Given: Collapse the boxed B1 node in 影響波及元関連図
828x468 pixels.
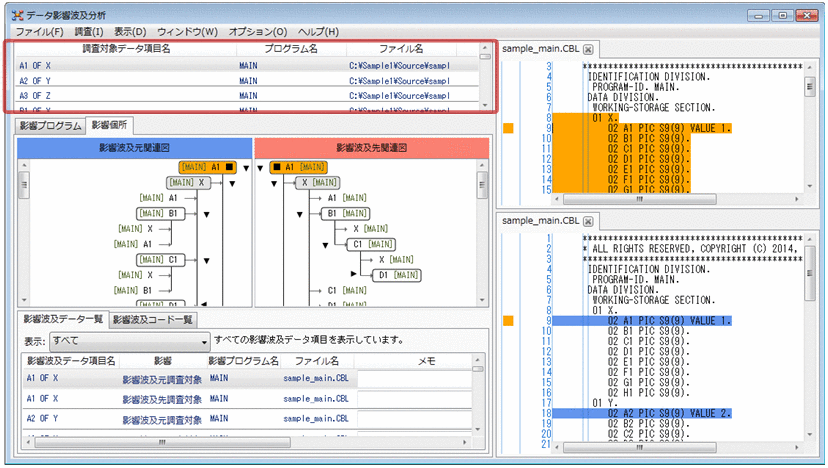Looking at the screenshot, I should pyautogui.click(x=206, y=214).
